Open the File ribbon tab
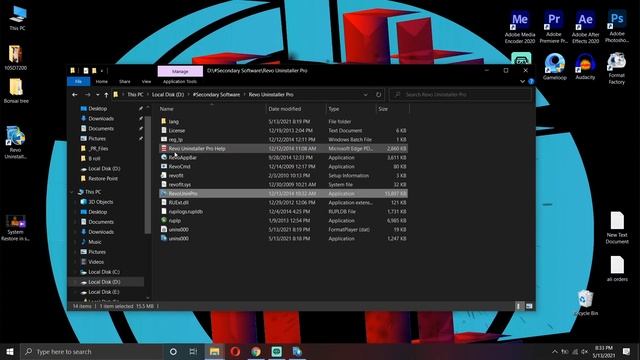 click(78, 82)
